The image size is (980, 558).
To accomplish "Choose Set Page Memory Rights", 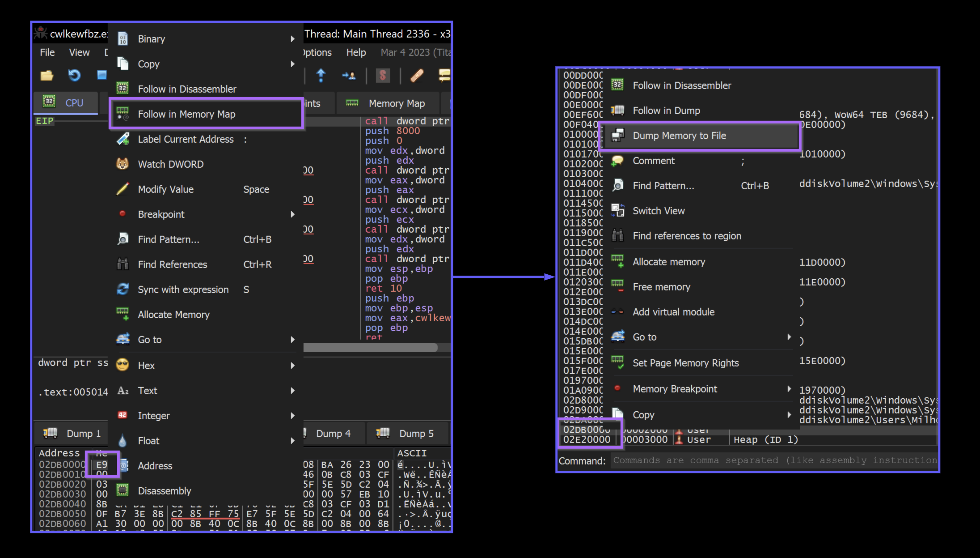I will (685, 363).
